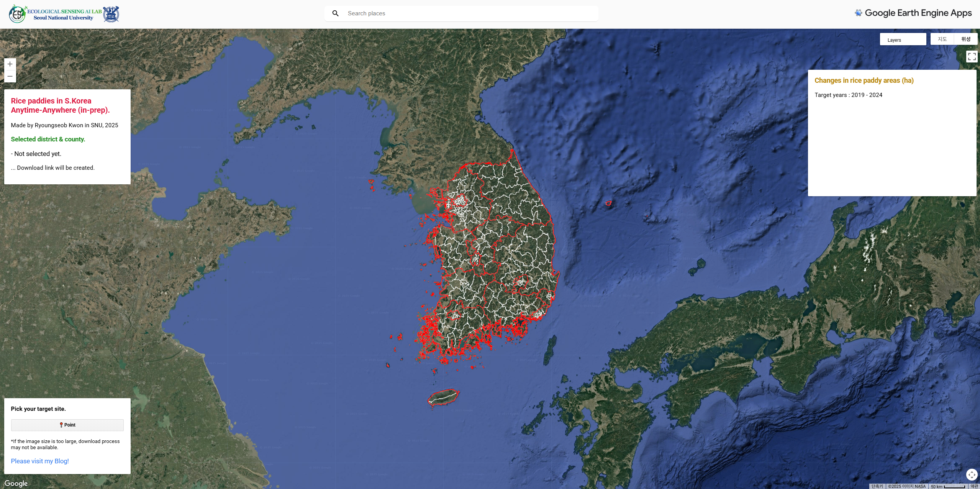Viewport: 980px width, 489px height.
Task: Click Jeju Island on the map
Action: coord(443,397)
